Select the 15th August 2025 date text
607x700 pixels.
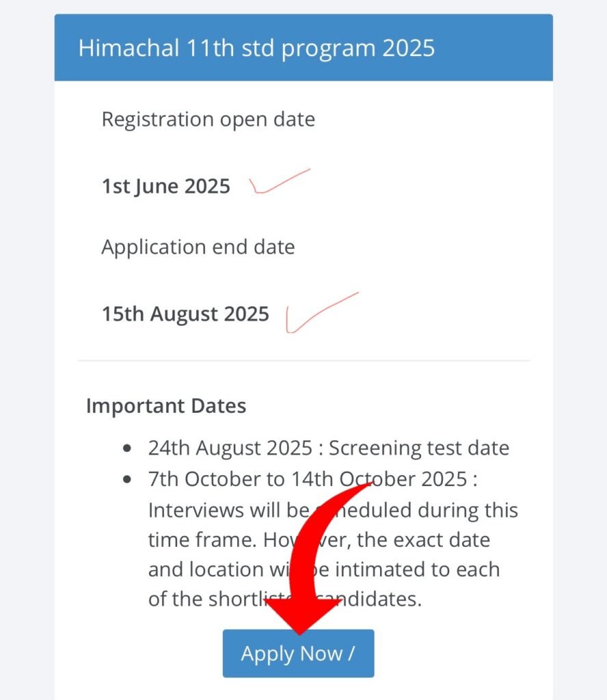click(x=185, y=314)
